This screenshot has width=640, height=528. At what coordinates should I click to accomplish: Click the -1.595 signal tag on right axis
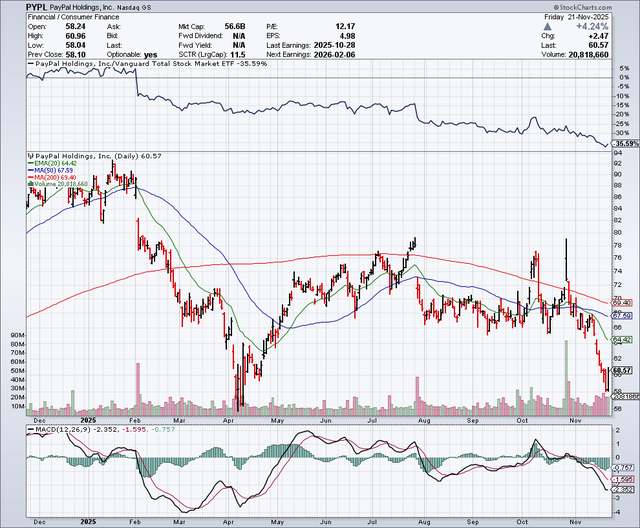pos(623,479)
